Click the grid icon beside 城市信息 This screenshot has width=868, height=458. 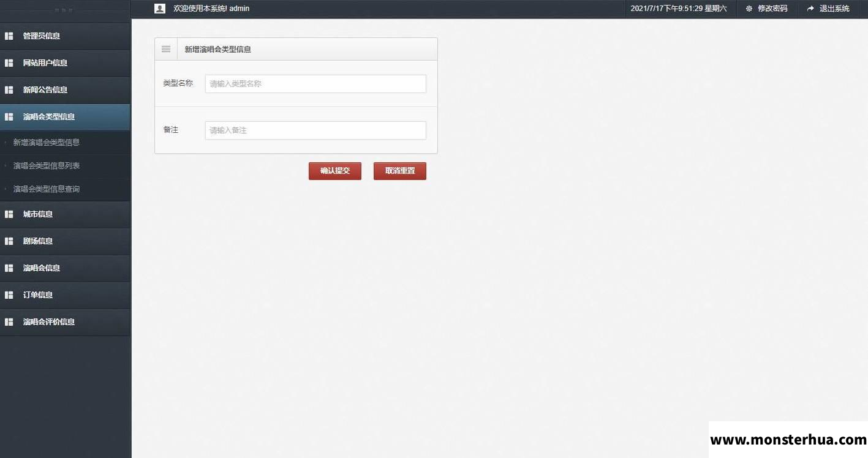click(9, 214)
